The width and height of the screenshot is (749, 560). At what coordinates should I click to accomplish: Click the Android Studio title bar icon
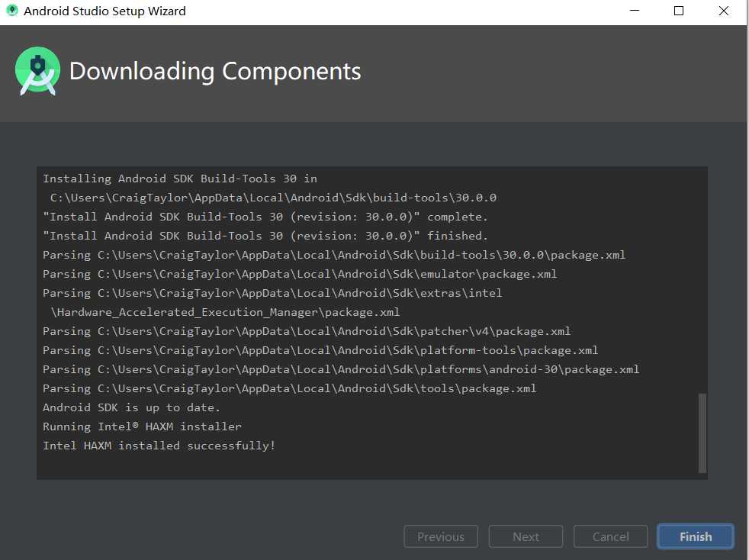[12, 11]
